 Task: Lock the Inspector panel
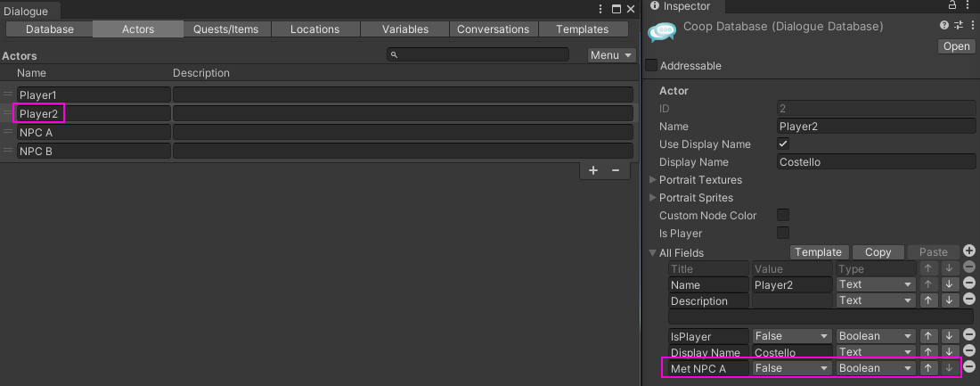coord(951,5)
